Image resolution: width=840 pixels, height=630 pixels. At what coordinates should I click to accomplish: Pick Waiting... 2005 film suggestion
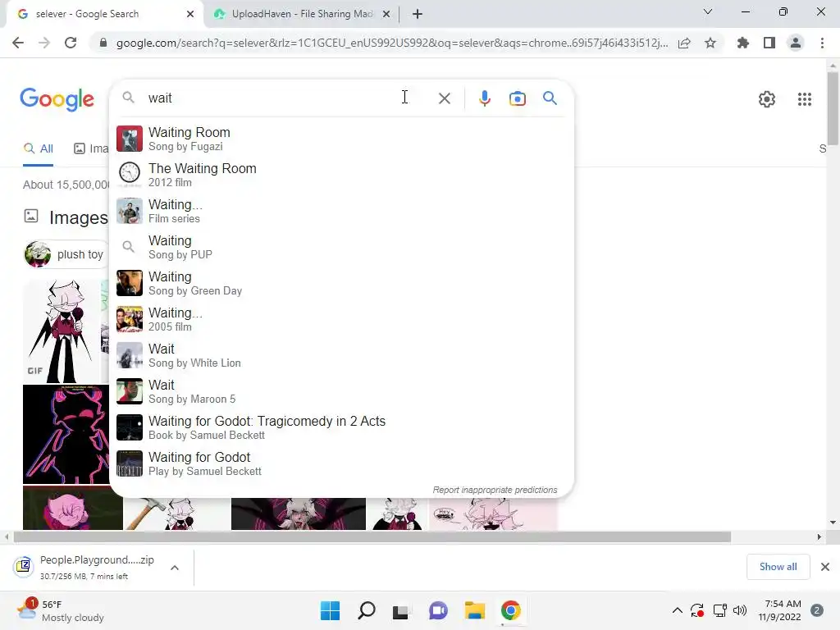341,319
